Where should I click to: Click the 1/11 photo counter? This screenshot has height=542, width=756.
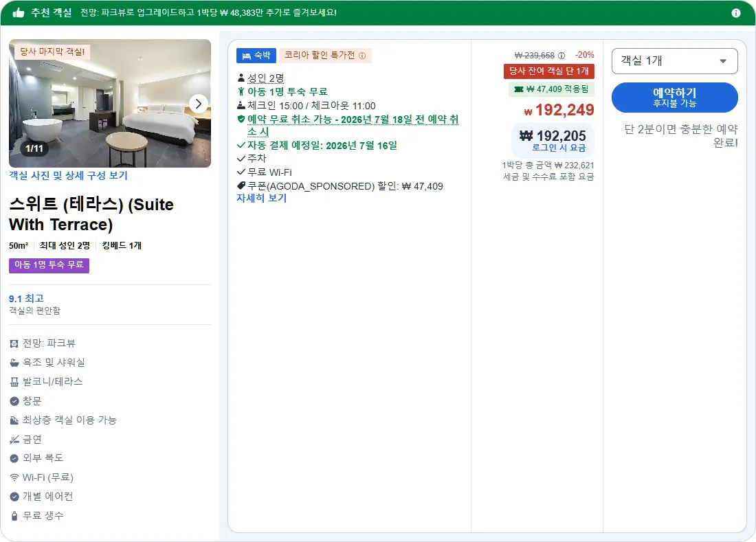click(34, 148)
